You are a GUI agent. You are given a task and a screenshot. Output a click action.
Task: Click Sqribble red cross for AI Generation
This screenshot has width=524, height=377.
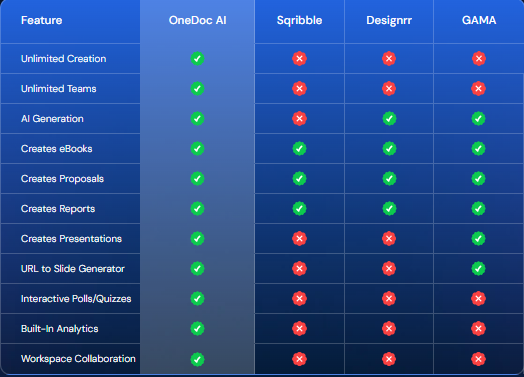(299, 119)
